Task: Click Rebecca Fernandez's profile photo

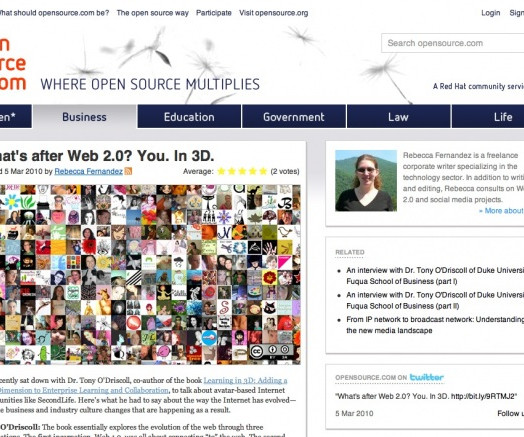Action: (366, 180)
